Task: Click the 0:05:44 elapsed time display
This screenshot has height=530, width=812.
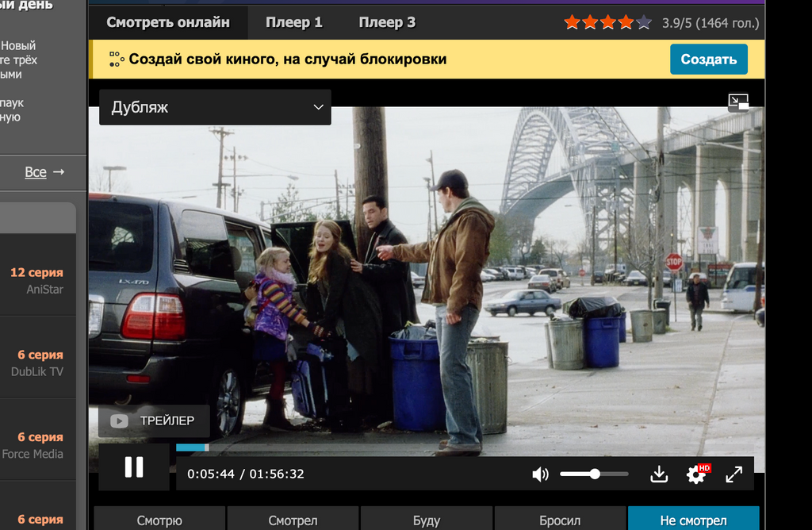Action: click(211, 474)
